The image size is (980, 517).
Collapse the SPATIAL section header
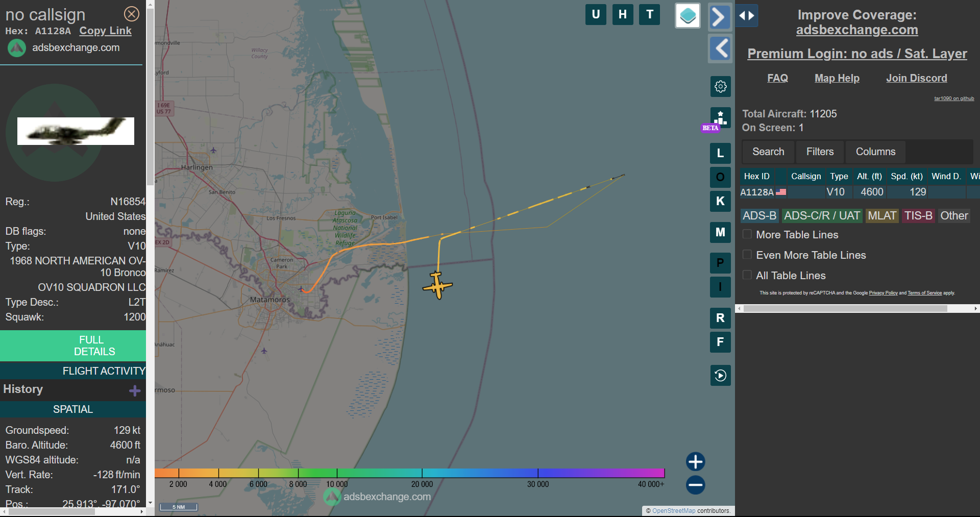click(x=73, y=409)
